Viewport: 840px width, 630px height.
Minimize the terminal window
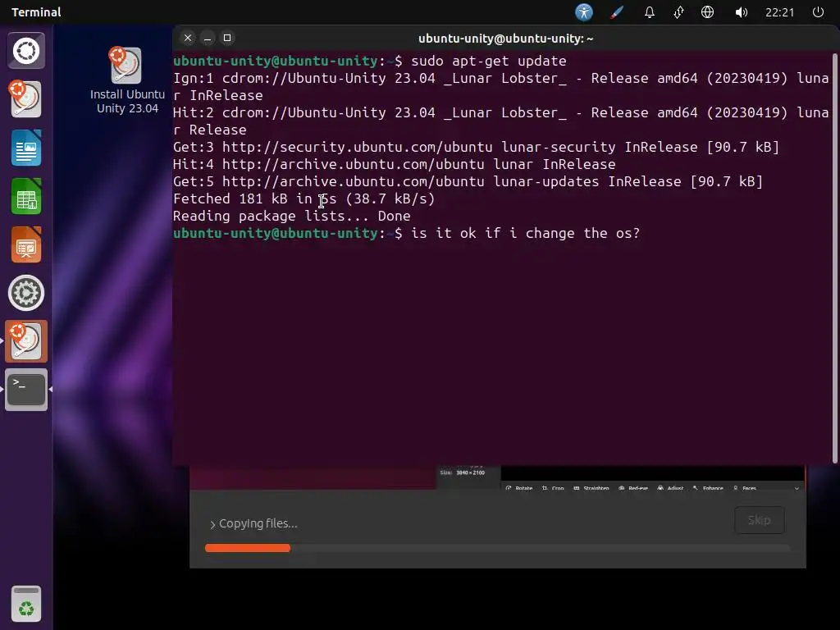[x=208, y=38]
